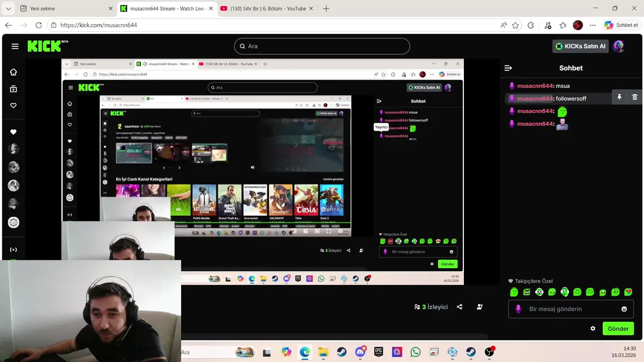
Task: Open OBS Studio from the taskbar
Action: coord(489,352)
